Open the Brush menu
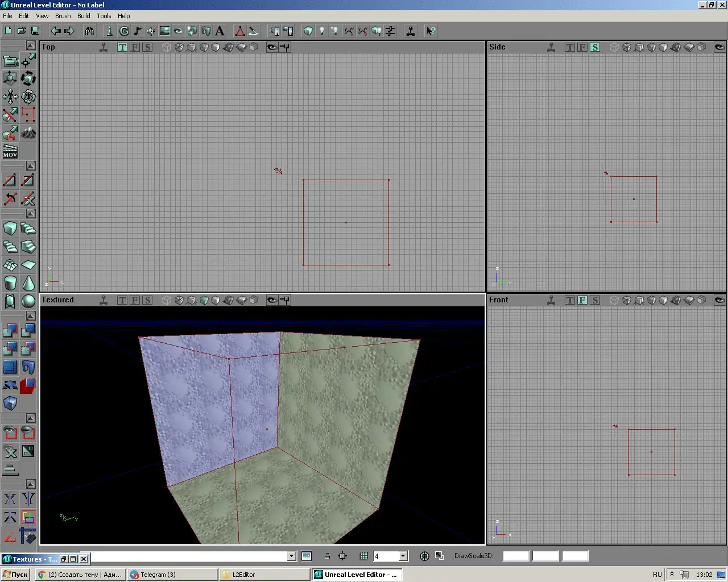 [63, 16]
